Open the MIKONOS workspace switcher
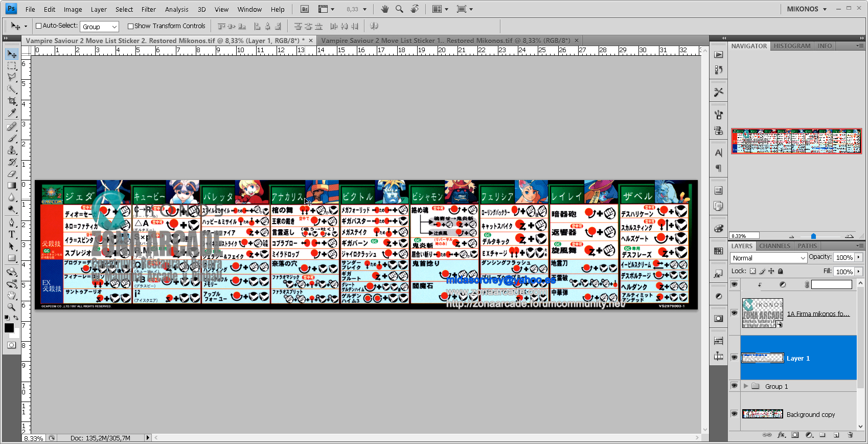 (x=807, y=9)
